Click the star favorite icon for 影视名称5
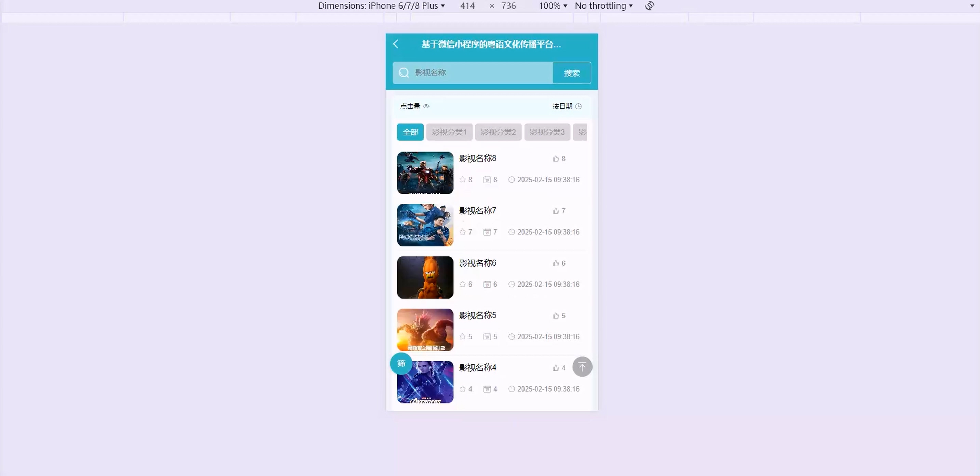 click(463, 336)
